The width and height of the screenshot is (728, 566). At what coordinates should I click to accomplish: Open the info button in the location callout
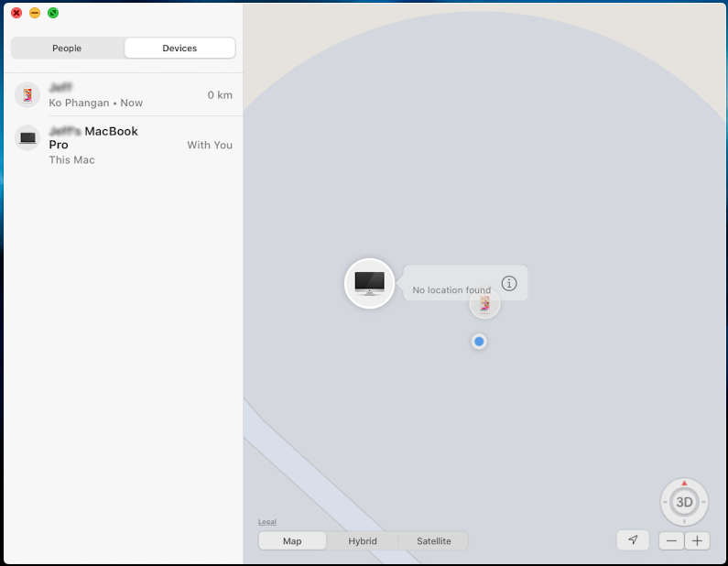509,283
